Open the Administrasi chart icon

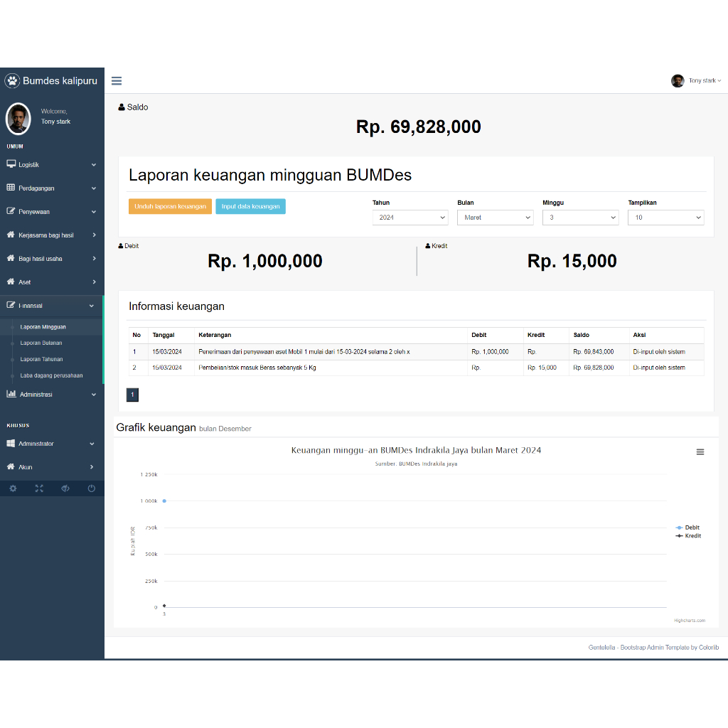[x=10, y=392]
